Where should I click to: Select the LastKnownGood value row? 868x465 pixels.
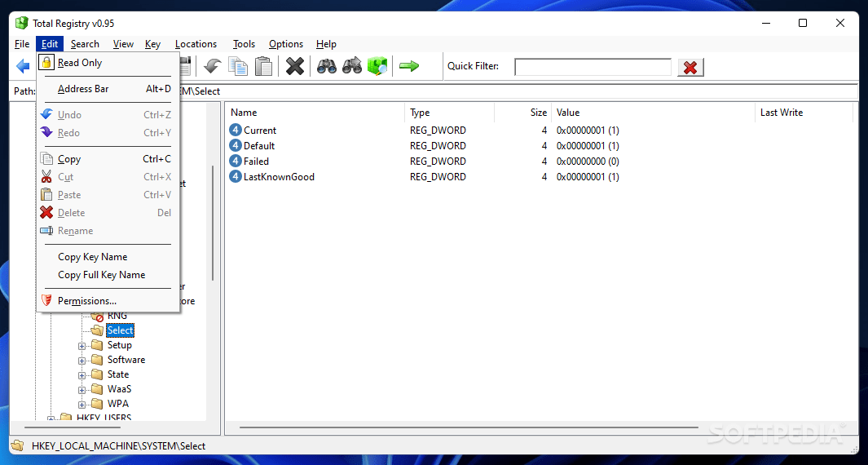[x=540, y=177]
